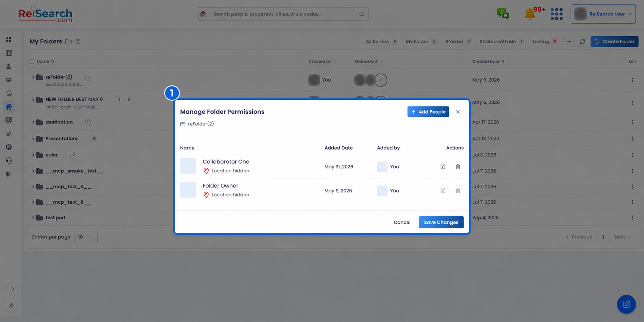Click the help icon beside My Folders
The image size is (644, 322).
coord(78,41)
